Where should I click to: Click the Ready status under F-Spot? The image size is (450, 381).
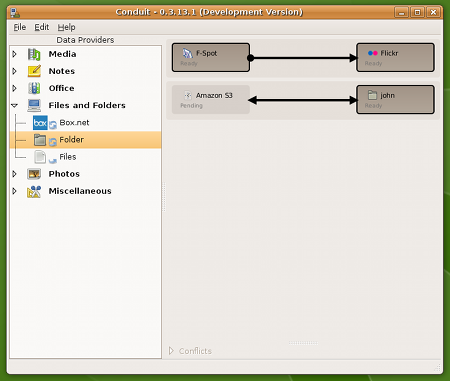(x=189, y=63)
